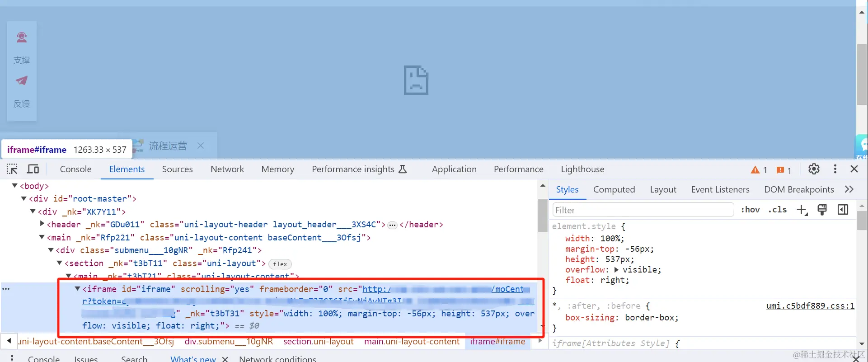Click the orange warning count icon
868x362 pixels.
pos(759,170)
